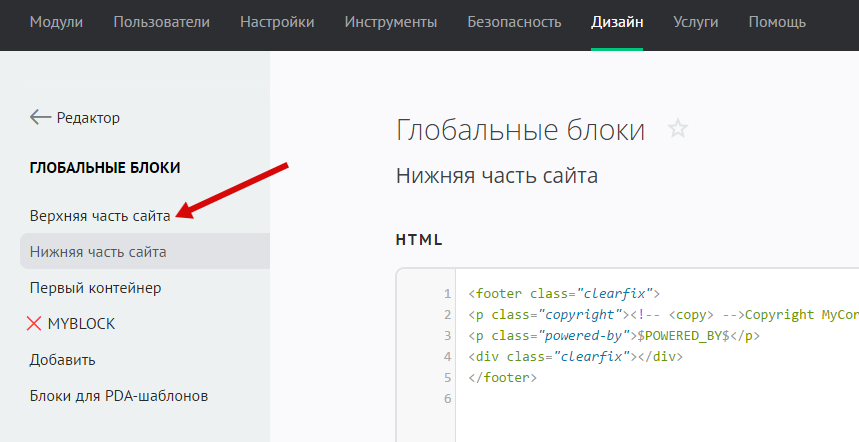The width and height of the screenshot is (859, 442).
Task: Open the Услуги menu
Action: 696,22
